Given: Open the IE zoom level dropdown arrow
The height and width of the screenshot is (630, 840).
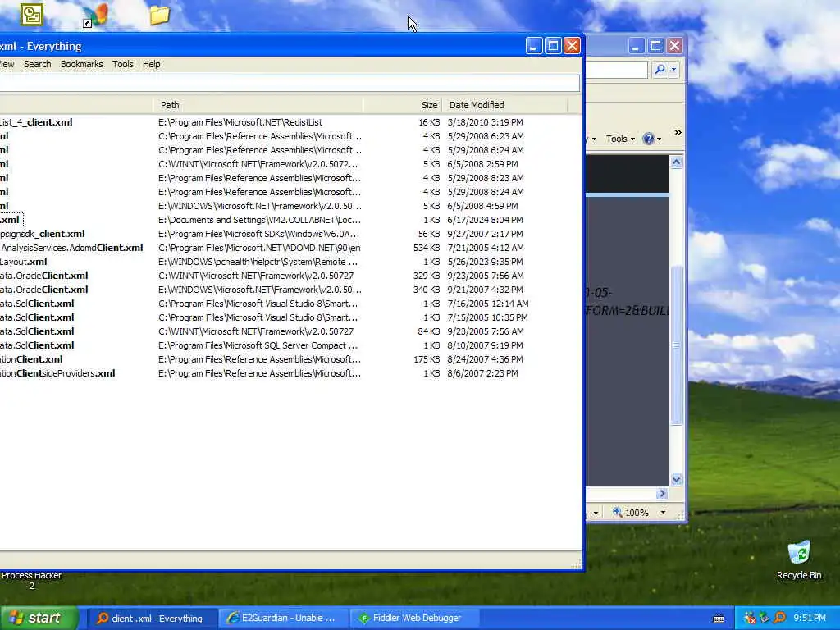Looking at the screenshot, I should click(x=663, y=513).
